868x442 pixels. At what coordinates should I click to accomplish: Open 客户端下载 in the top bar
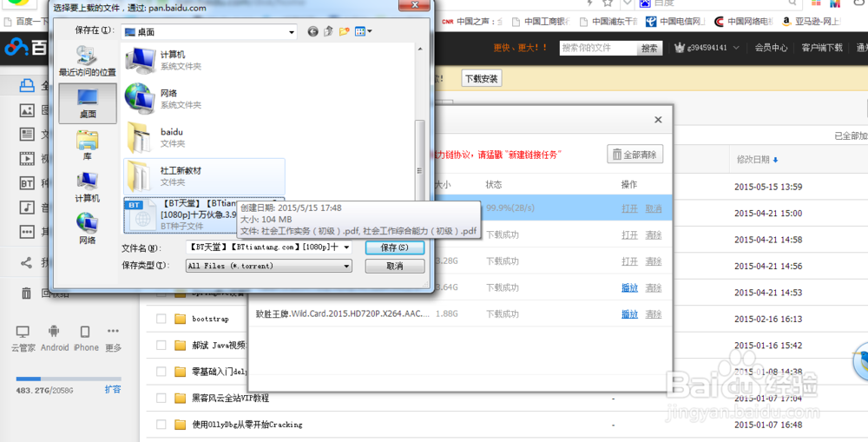pos(822,48)
